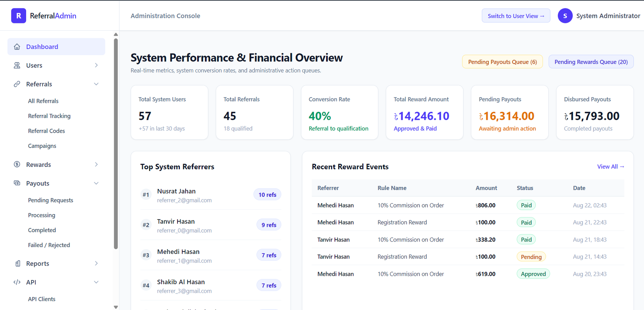644x310 pixels.
Task: Click referrer_2@gmail.com email
Action: click(184, 200)
